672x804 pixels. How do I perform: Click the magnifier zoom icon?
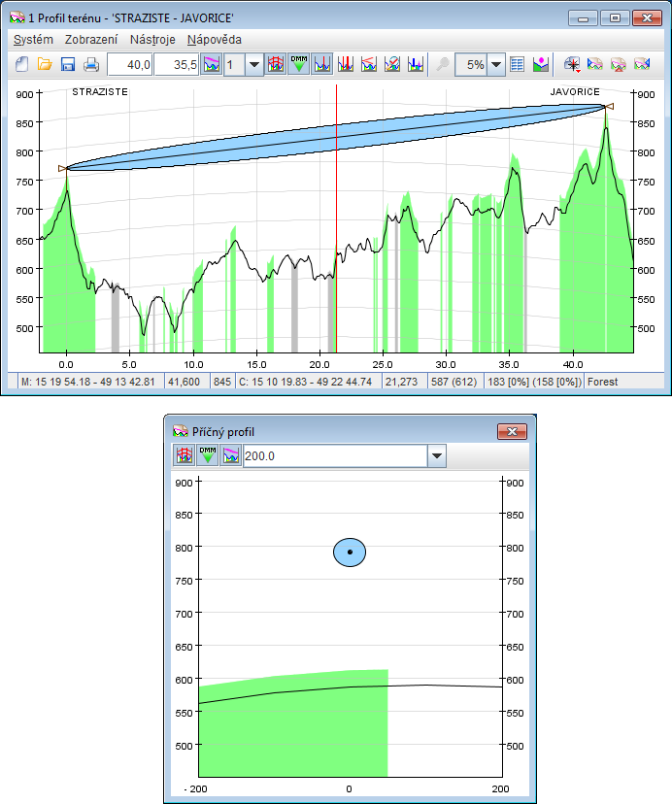coord(442,65)
